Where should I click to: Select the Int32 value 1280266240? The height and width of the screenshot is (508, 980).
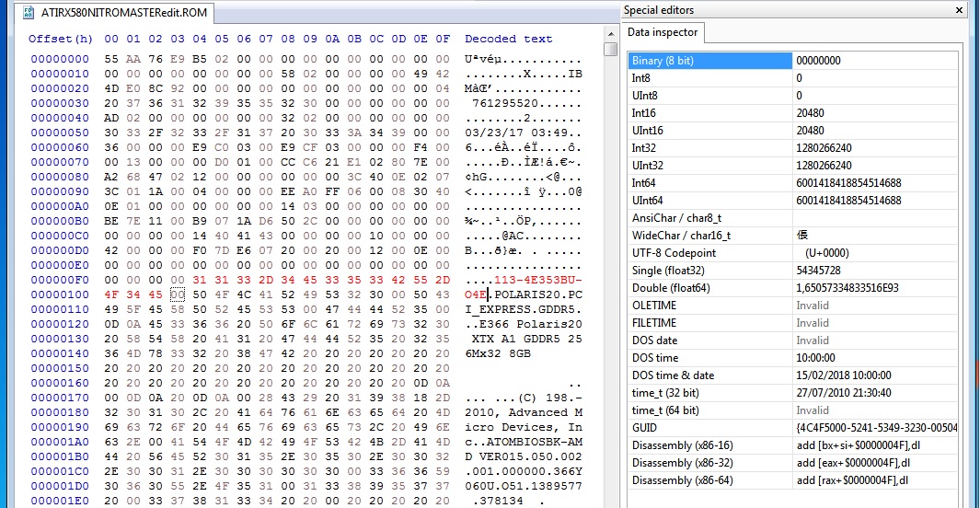(824, 148)
